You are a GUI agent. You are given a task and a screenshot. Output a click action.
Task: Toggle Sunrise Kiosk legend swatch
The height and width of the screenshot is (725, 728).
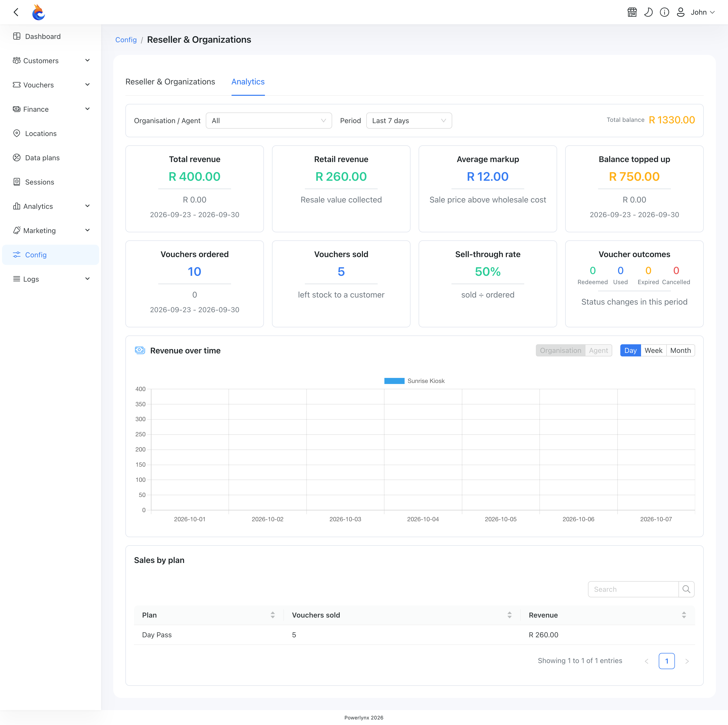coord(394,381)
